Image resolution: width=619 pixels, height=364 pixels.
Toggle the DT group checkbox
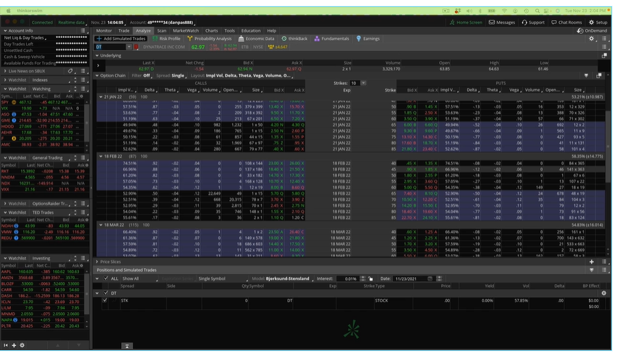pos(106,293)
